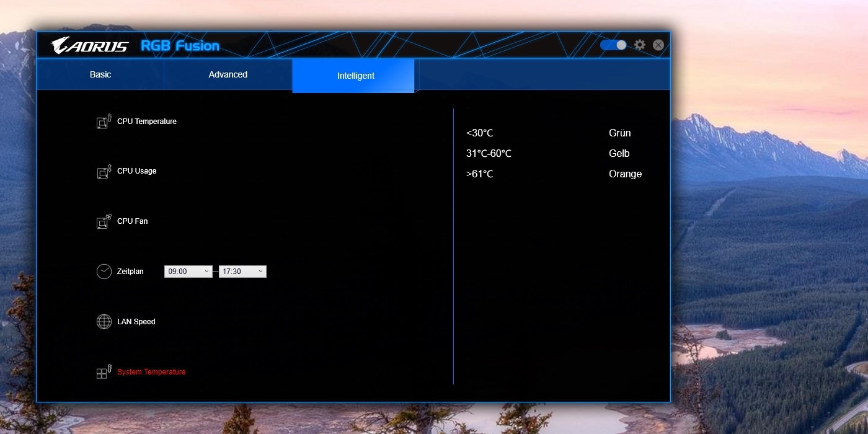868x434 pixels.
Task: Close the RGB Fusion window
Action: pyautogui.click(x=658, y=45)
